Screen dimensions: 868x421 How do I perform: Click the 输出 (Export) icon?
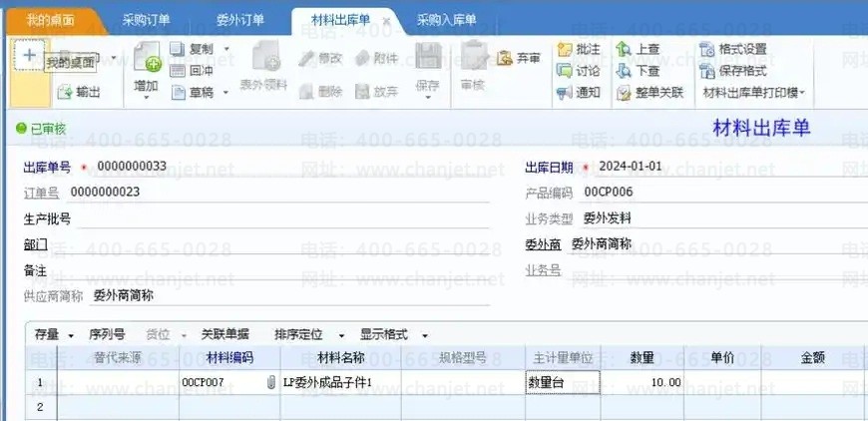point(65,92)
